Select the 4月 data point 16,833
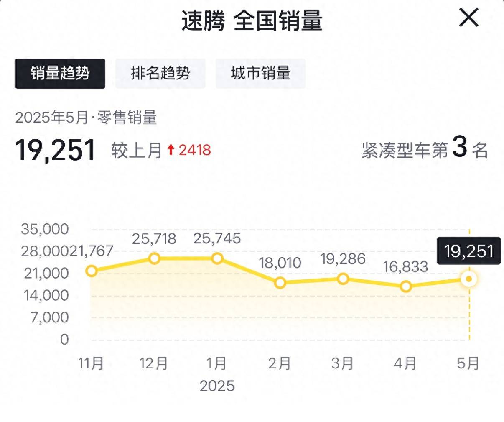Image resolution: width=504 pixels, height=422 pixels. point(406,286)
